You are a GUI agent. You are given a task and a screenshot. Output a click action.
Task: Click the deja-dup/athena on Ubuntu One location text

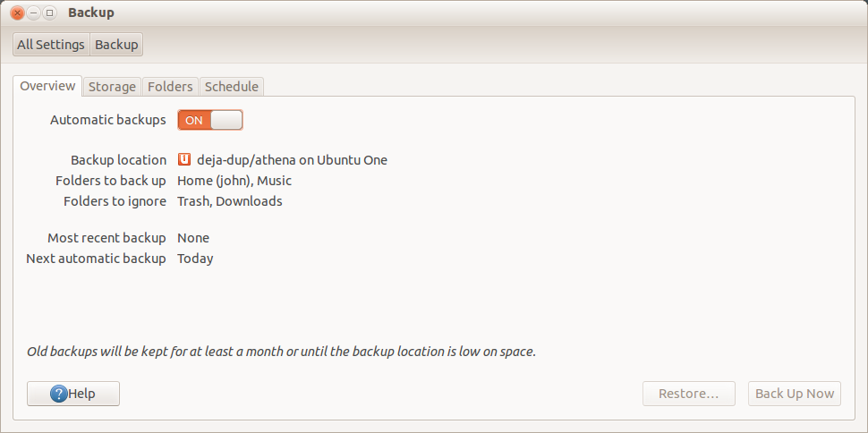click(x=292, y=160)
